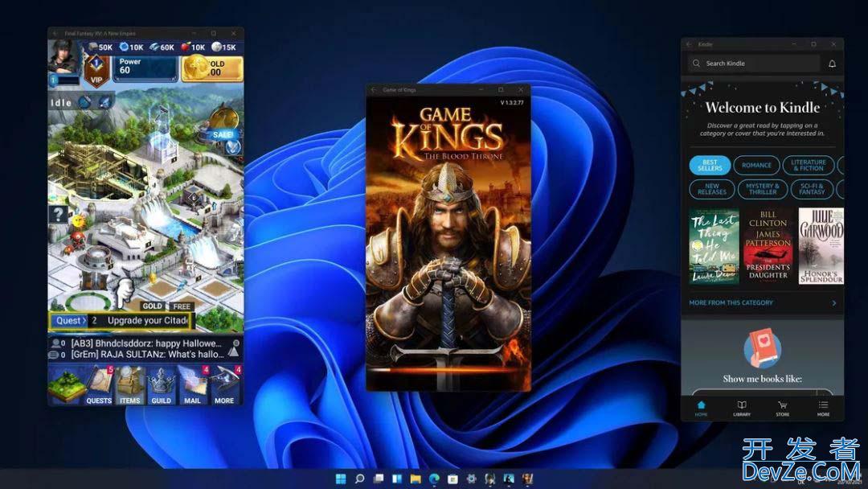Select ROMANCE category chip
The height and width of the screenshot is (489, 868).
click(x=756, y=165)
